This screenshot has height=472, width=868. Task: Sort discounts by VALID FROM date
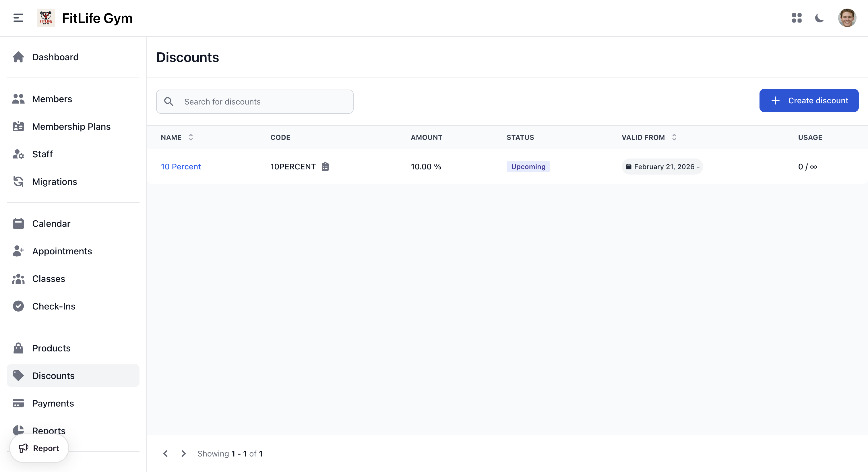[674, 137]
